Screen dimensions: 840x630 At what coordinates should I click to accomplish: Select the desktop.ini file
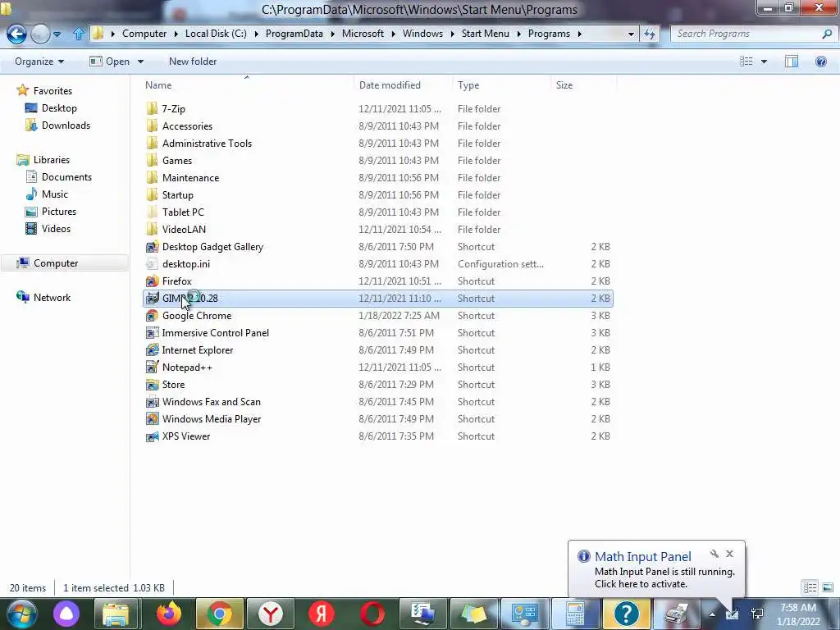coord(186,263)
